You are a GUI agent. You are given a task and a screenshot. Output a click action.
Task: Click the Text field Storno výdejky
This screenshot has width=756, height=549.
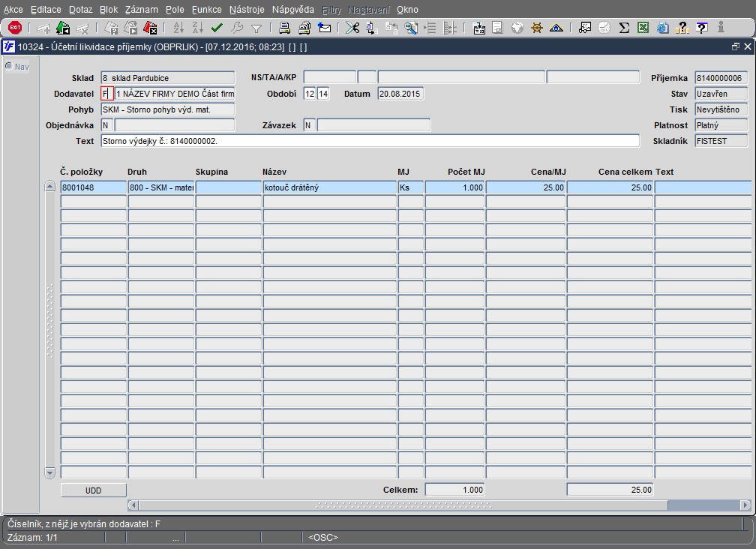click(370, 141)
